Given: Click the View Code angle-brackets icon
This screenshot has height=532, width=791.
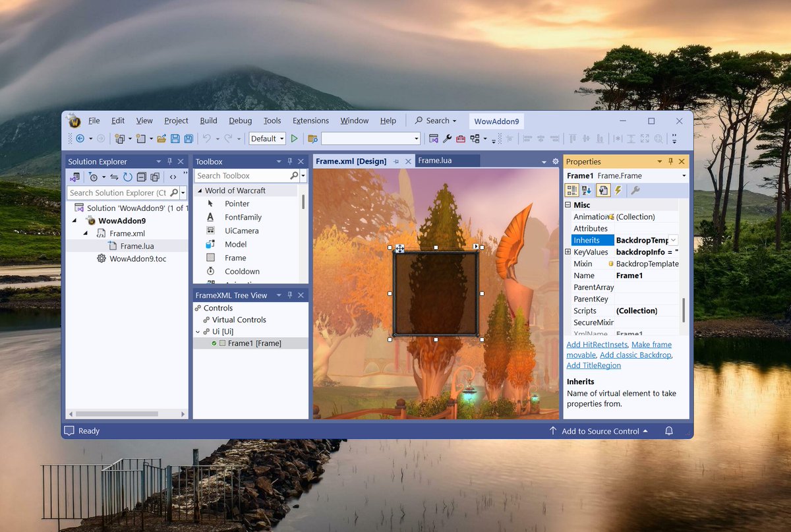Looking at the screenshot, I should coord(173,177).
